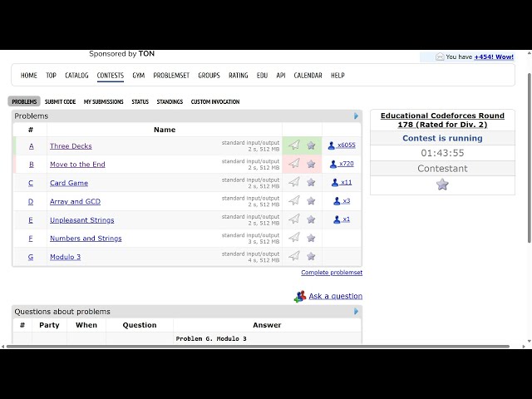
Task: Open the GYM menu item
Action: tap(139, 76)
